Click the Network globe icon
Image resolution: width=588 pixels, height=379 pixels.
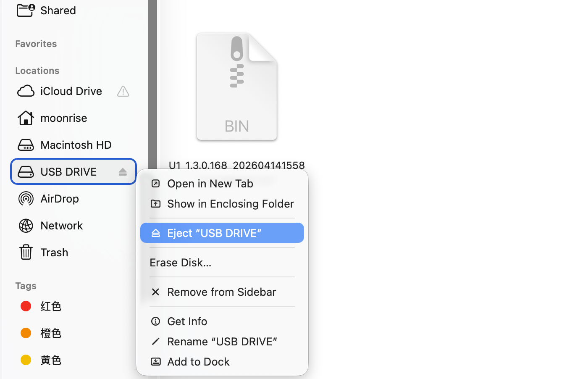click(26, 226)
